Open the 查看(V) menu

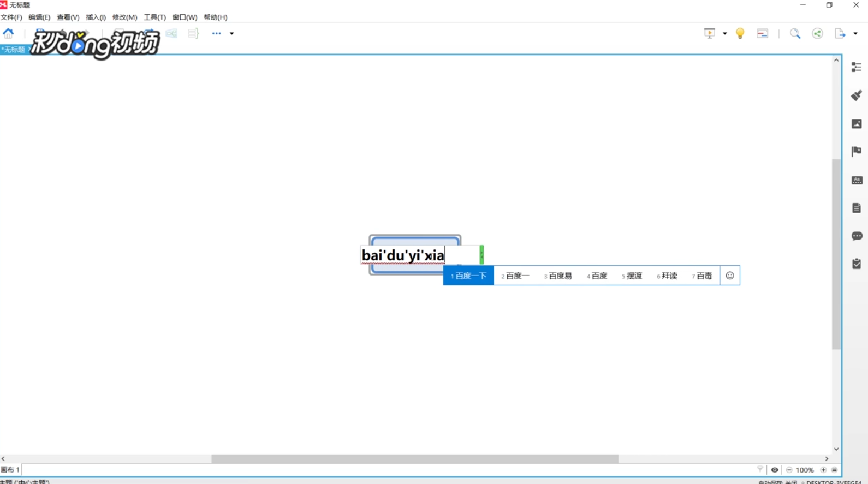(x=68, y=17)
